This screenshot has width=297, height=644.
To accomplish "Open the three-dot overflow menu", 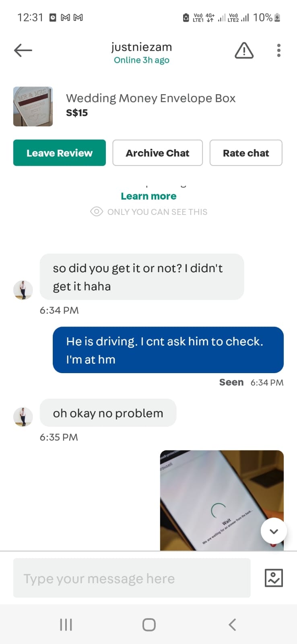I will [x=278, y=50].
